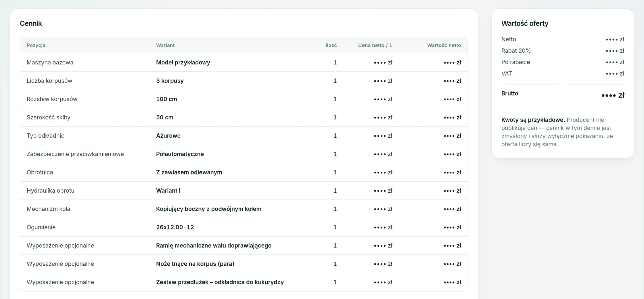Click the Cennik heading
The width and height of the screenshot is (644, 299).
tap(31, 23)
